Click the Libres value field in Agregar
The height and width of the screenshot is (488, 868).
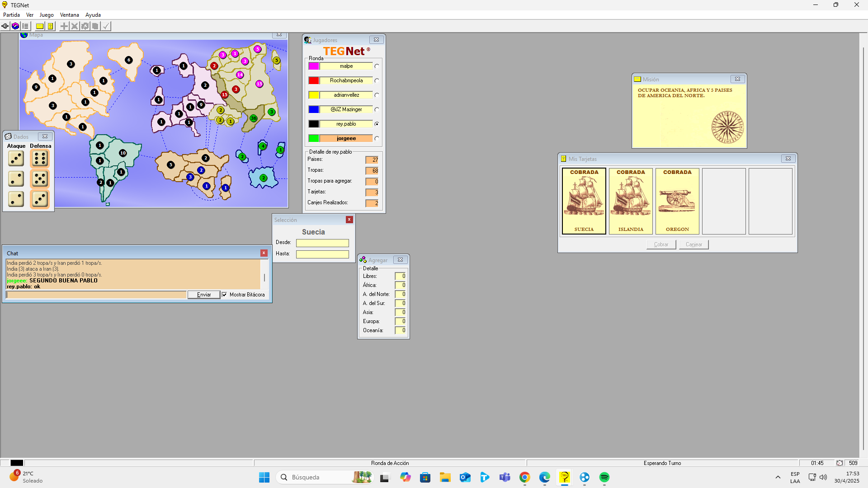click(401, 276)
